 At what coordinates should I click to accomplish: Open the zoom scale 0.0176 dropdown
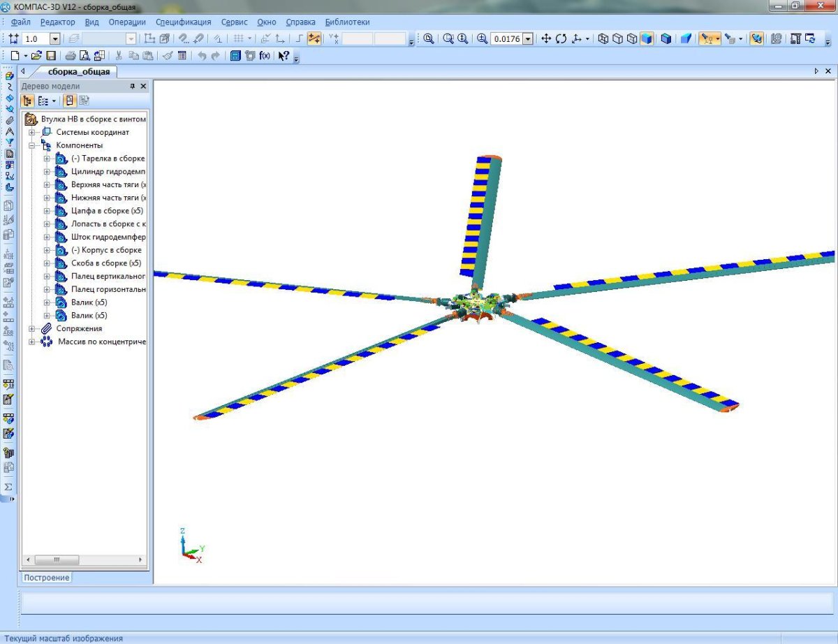coord(528,39)
